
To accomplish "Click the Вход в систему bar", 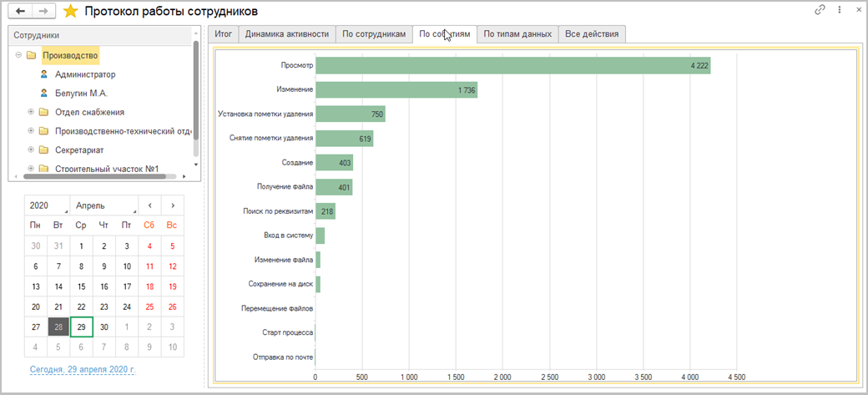I will pos(320,235).
